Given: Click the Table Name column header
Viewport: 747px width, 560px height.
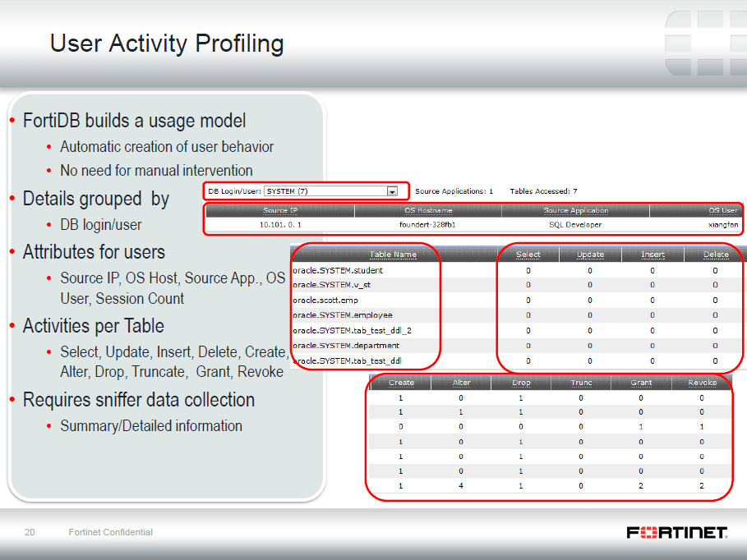Looking at the screenshot, I should (x=393, y=255).
